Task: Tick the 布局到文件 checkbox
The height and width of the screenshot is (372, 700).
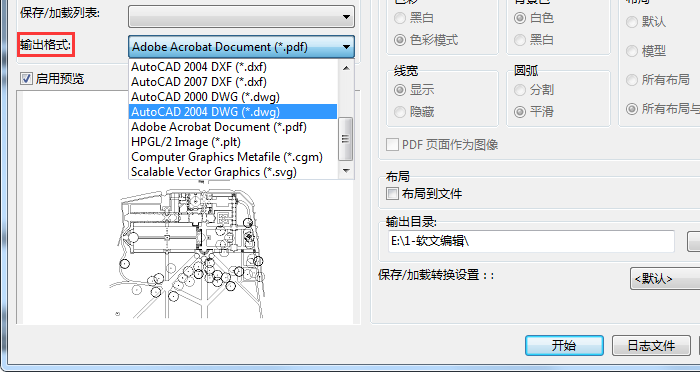Action: [392, 194]
